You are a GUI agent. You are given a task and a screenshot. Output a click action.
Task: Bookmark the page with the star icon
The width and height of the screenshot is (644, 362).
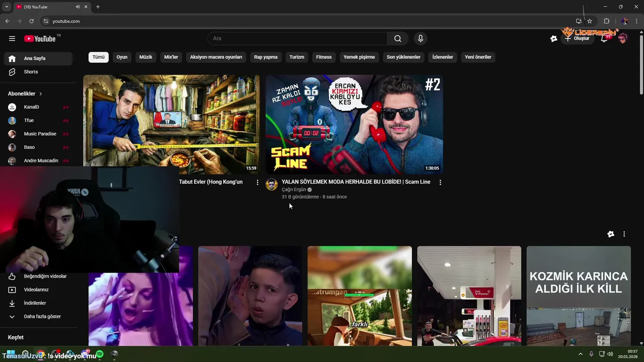[590, 21]
